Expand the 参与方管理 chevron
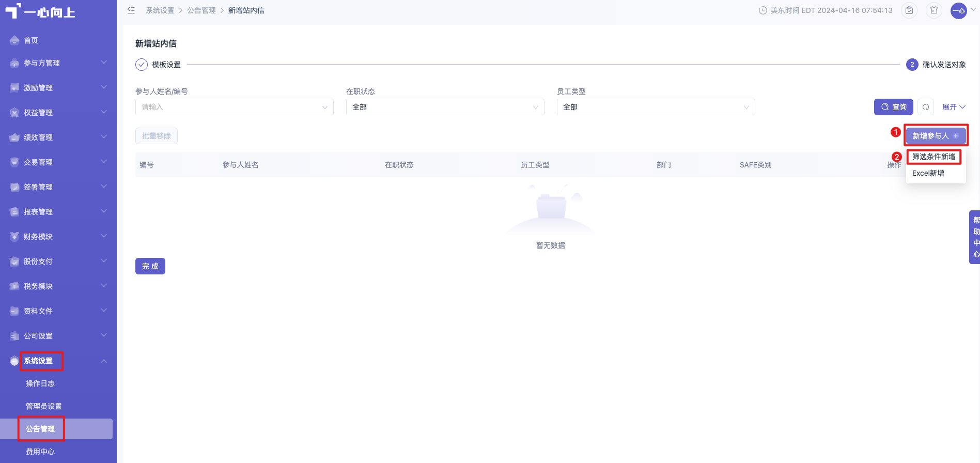 (104, 63)
